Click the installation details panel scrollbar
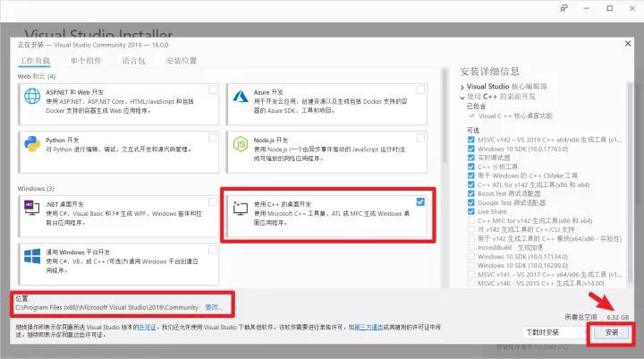The image size is (644, 359). [x=630, y=181]
